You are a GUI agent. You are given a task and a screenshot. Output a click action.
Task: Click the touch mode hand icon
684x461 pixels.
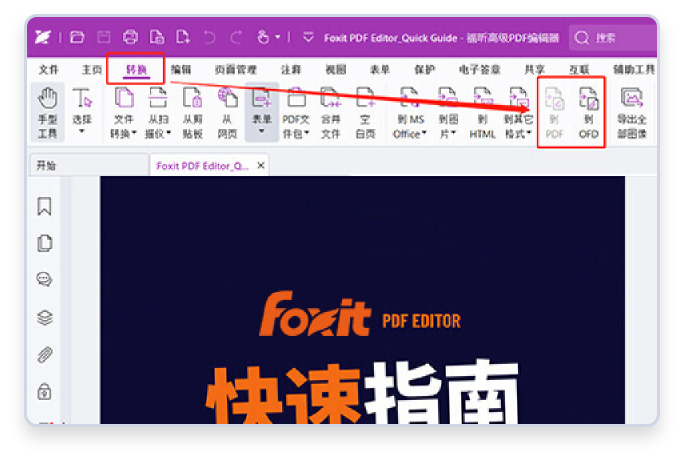tap(263, 37)
